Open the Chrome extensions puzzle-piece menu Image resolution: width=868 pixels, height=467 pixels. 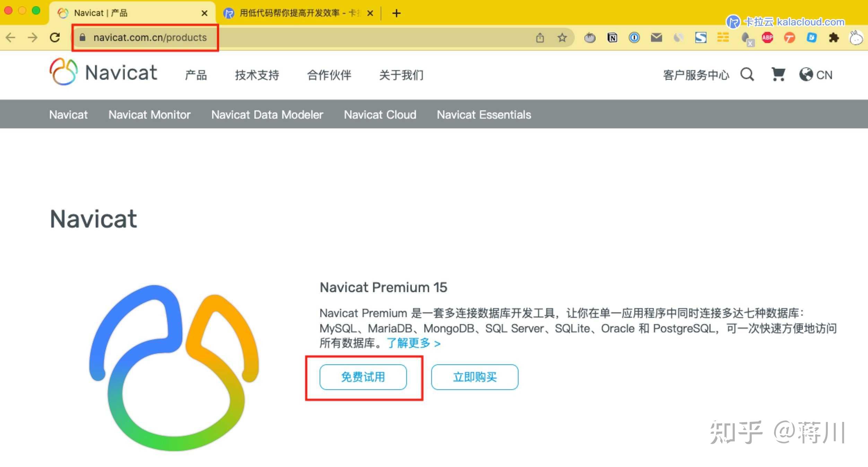(x=834, y=37)
